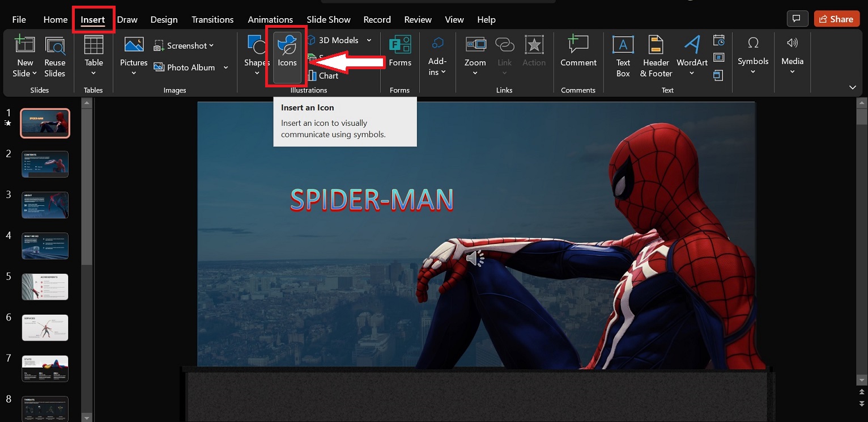Click the slide area scroll-up arrow
The height and width of the screenshot is (422, 868).
point(862,104)
